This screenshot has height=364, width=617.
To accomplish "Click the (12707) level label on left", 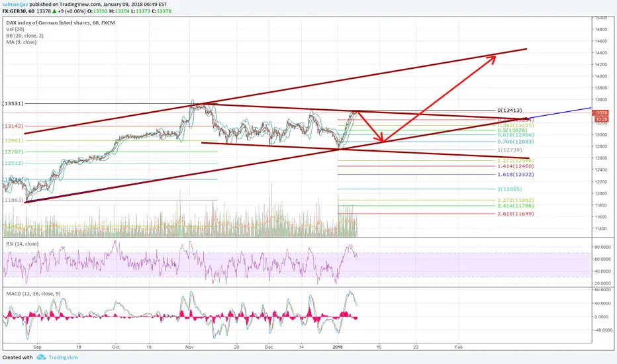I will pyautogui.click(x=13, y=152).
